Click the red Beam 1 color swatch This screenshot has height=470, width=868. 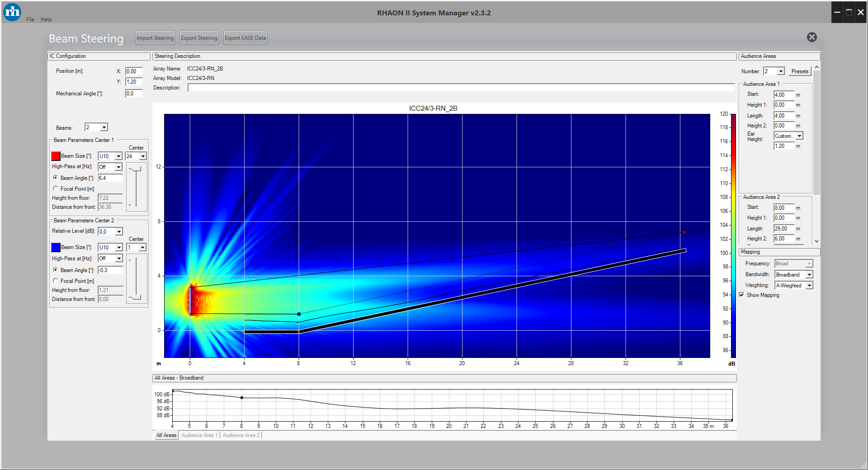click(x=56, y=156)
